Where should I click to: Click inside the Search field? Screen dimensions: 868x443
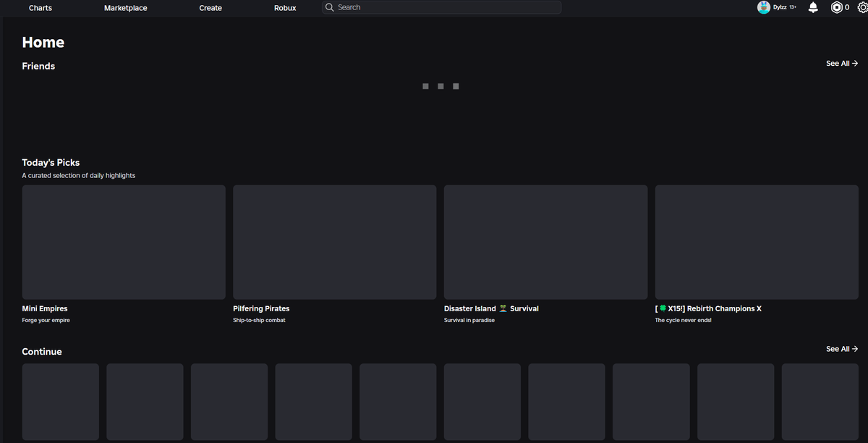click(441, 7)
